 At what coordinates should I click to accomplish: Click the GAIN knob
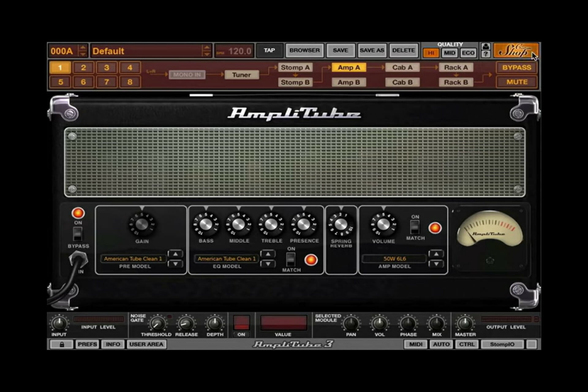click(142, 224)
